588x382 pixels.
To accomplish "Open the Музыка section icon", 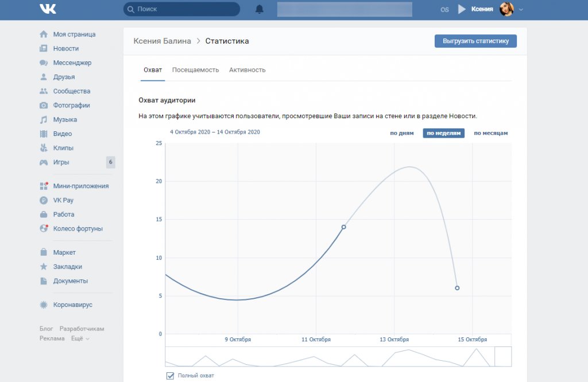I will coord(43,120).
